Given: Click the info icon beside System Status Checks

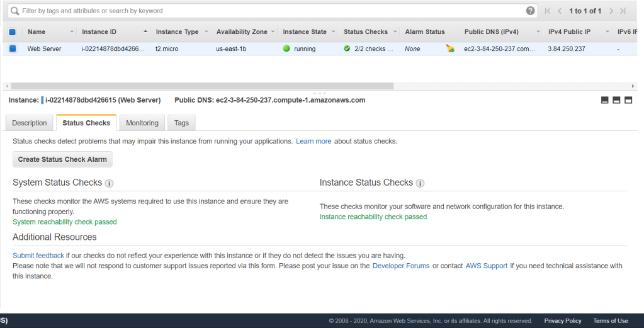Looking at the screenshot, I should [x=109, y=183].
